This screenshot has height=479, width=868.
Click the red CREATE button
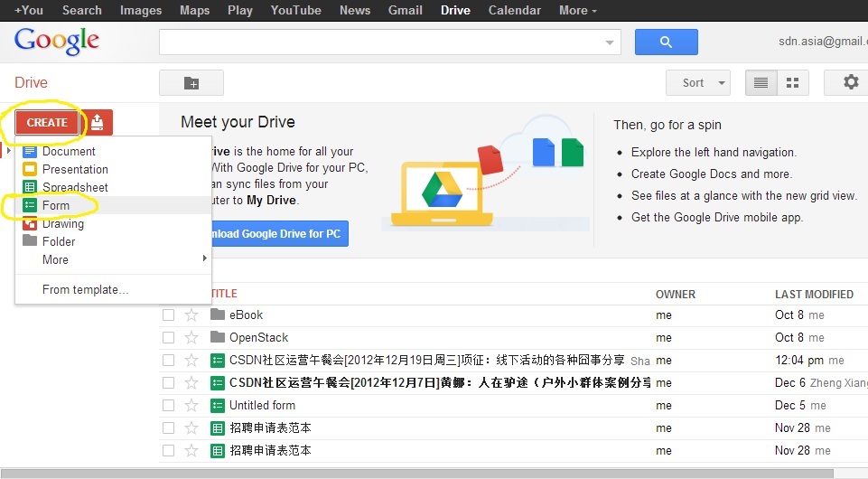(x=47, y=122)
